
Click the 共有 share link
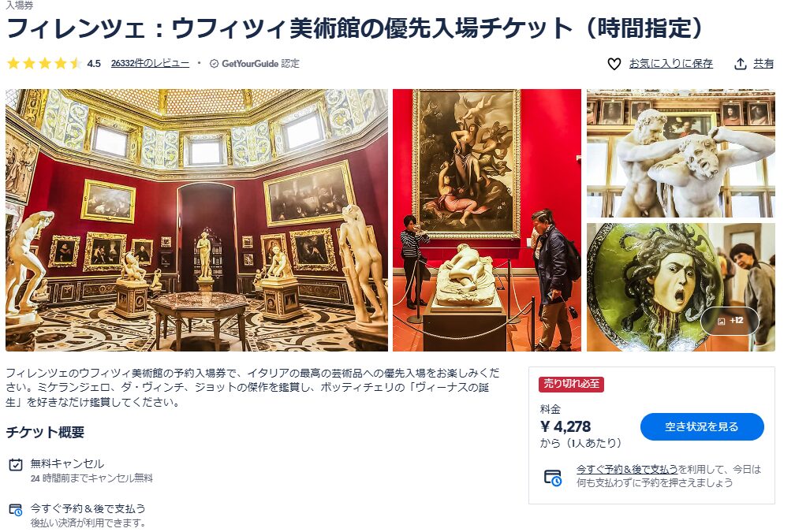763,63
